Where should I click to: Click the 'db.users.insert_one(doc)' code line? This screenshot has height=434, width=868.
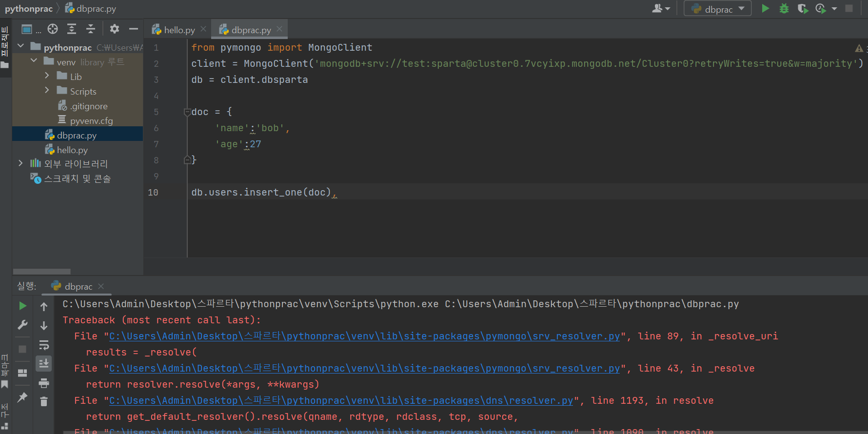(x=261, y=193)
